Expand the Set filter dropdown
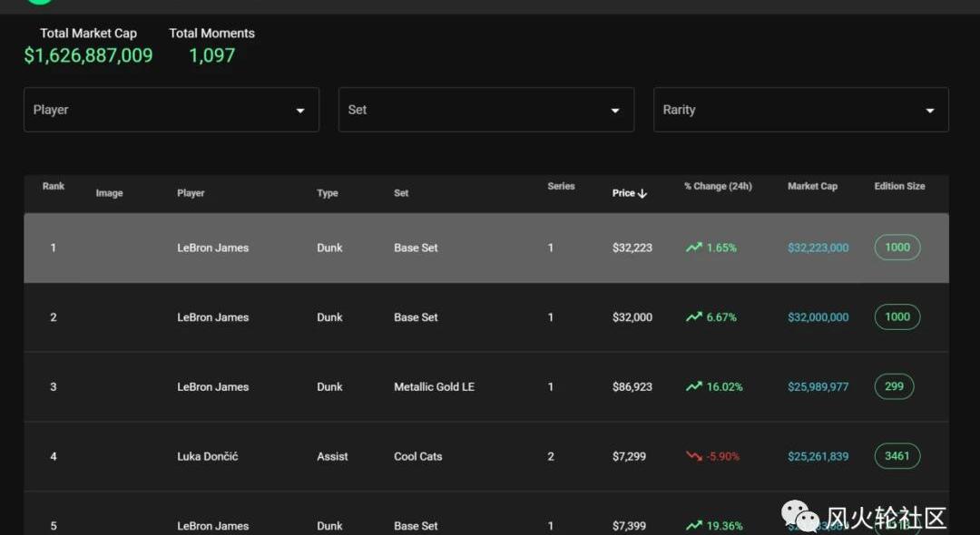This screenshot has height=535, width=980. click(x=486, y=110)
